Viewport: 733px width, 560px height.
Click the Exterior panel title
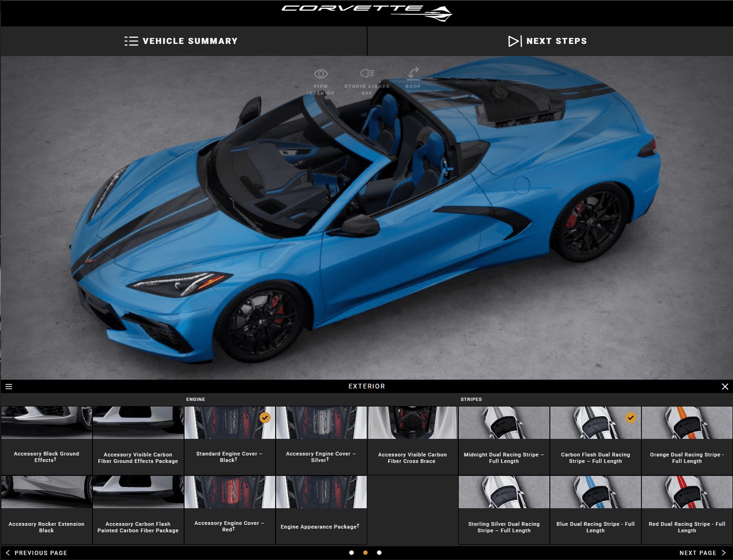[367, 386]
